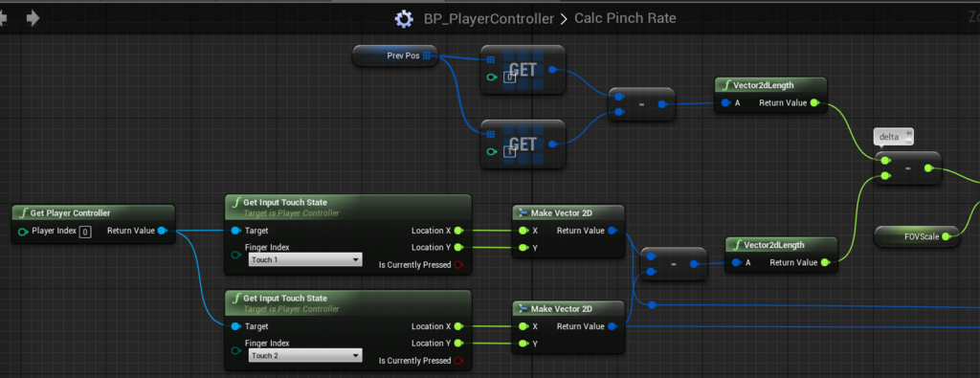The width and height of the screenshot is (980, 378).
Task: Select the FOVScale variable node
Action: (x=917, y=236)
